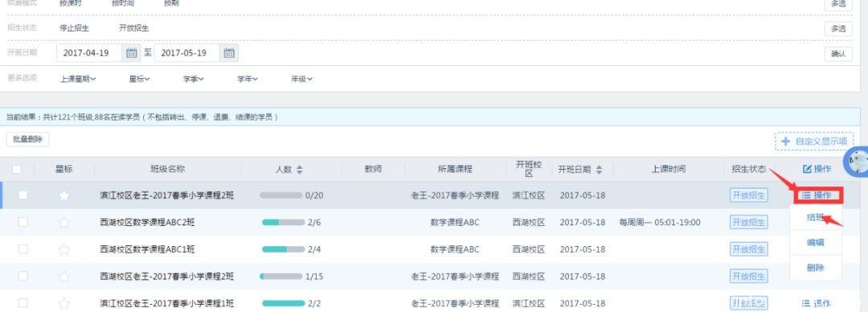The width and height of the screenshot is (868, 312).
Task: Click 多选 button in 招生状态 row
Action: (838, 28)
